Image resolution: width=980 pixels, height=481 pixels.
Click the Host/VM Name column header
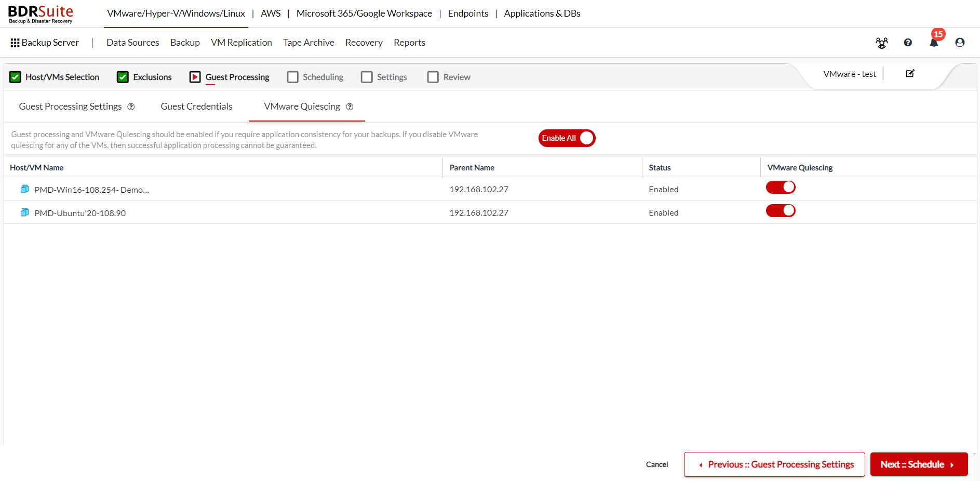37,168
